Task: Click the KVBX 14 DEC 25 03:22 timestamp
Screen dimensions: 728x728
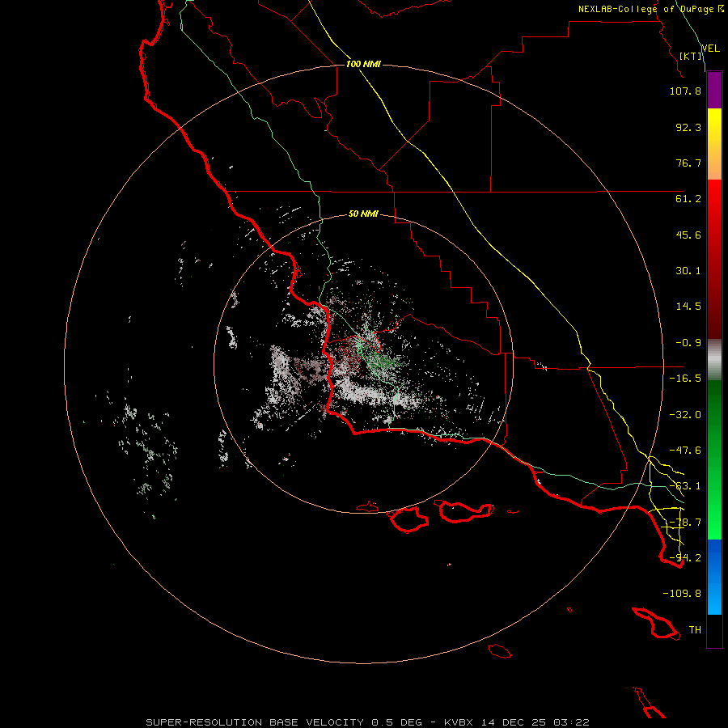Action: click(x=517, y=722)
